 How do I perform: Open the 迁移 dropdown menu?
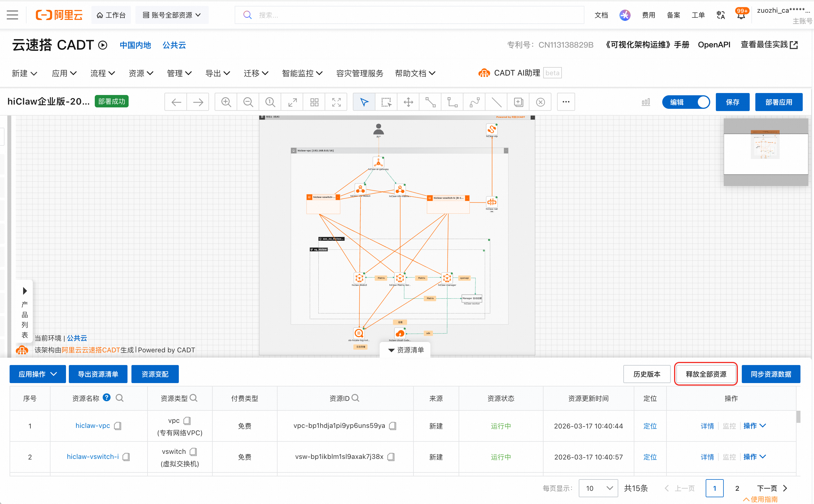pyautogui.click(x=256, y=73)
